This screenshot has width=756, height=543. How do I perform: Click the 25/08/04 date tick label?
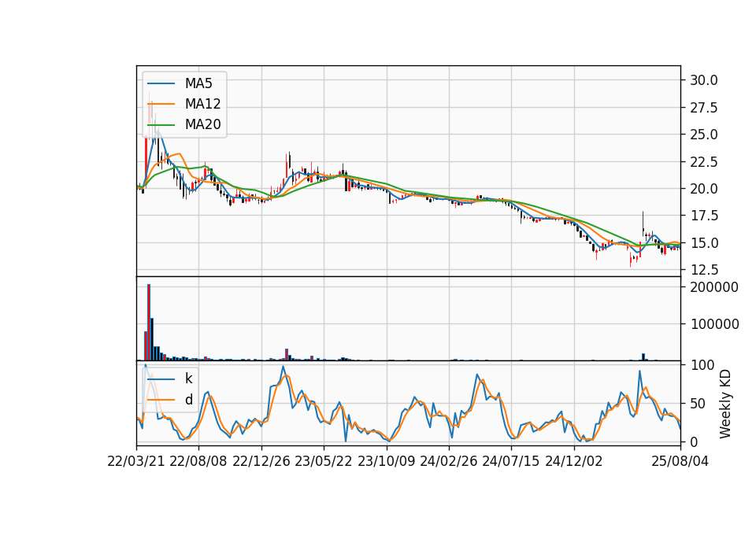pos(680,461)
